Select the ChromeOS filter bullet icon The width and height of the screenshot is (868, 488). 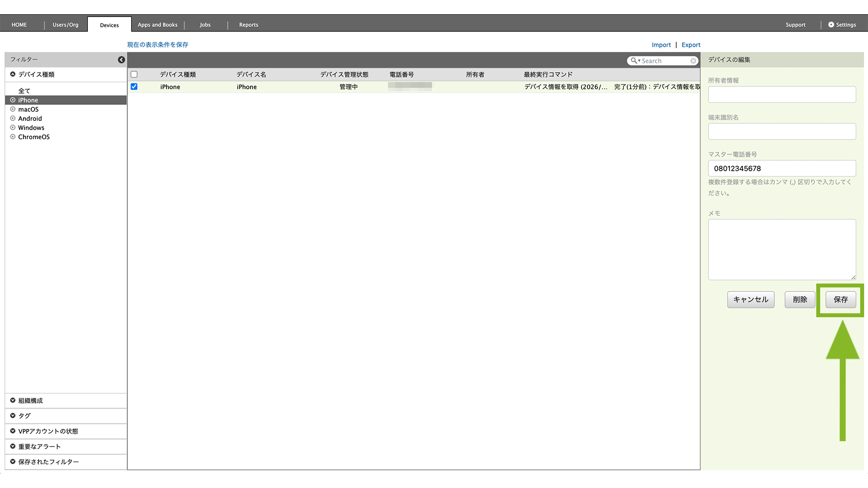[13, 137]
